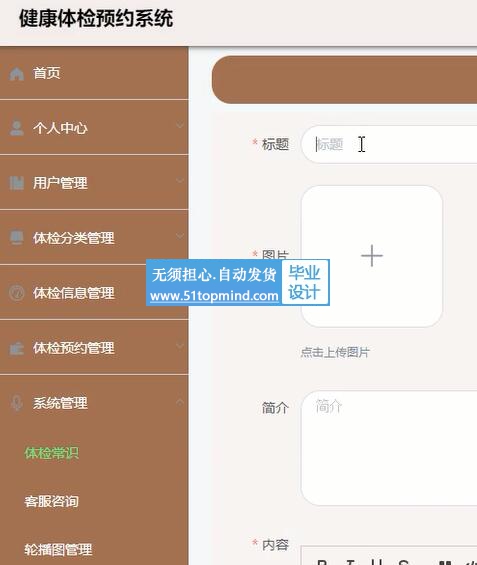Click the person icon next to 个人中心

click(x=17, y=128)
